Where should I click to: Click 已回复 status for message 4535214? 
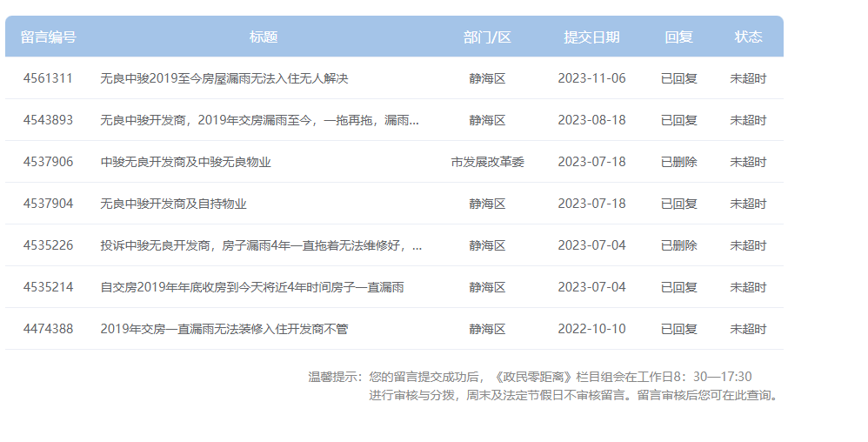coord(678,287)
